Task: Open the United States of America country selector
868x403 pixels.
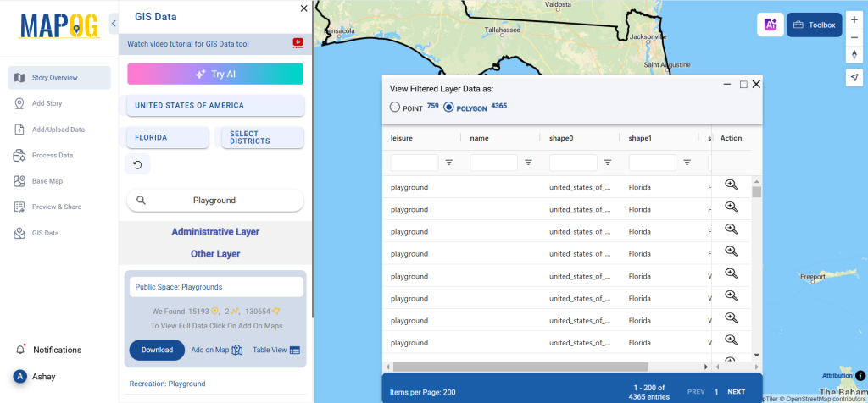Action: pos(215,106)
